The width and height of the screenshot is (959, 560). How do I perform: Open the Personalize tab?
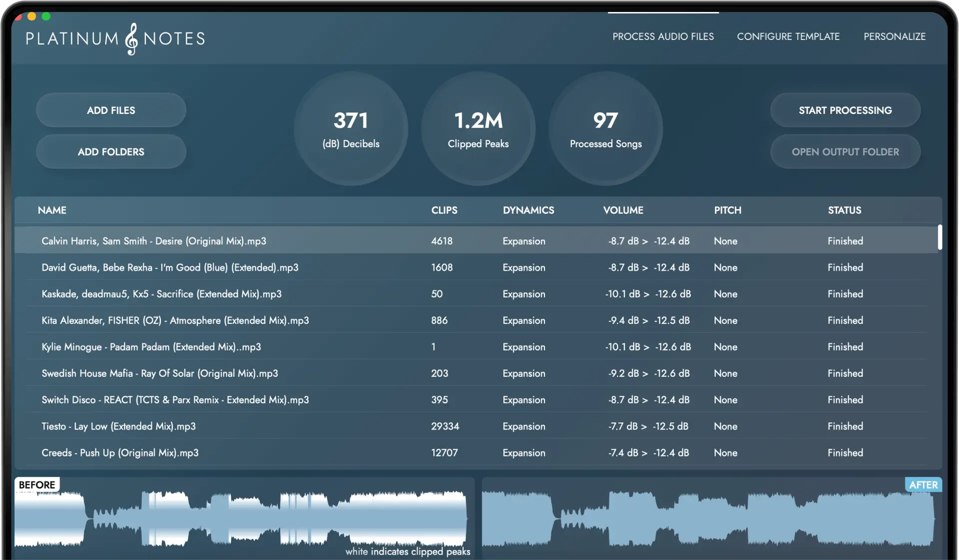pyautogui.click(x=894, y=36)
